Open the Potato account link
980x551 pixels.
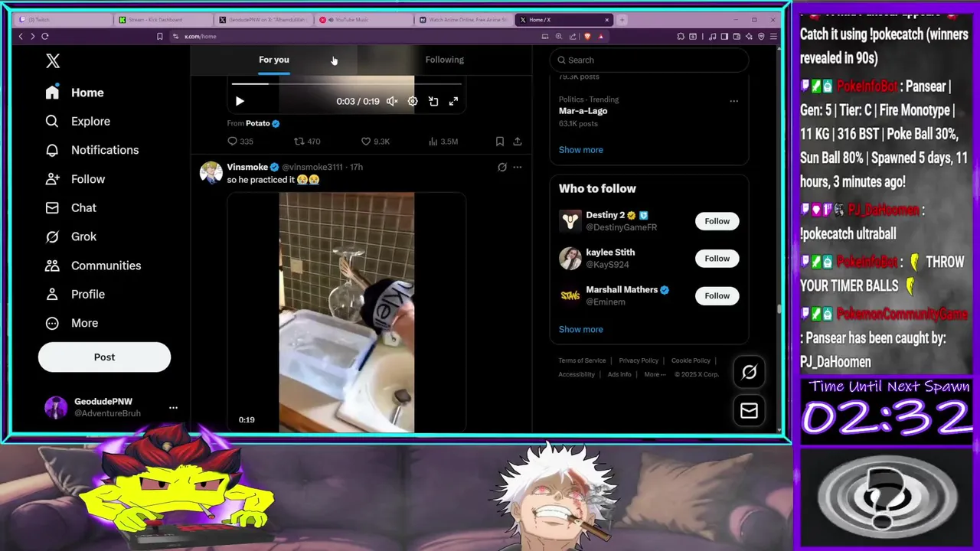[258, 123]
